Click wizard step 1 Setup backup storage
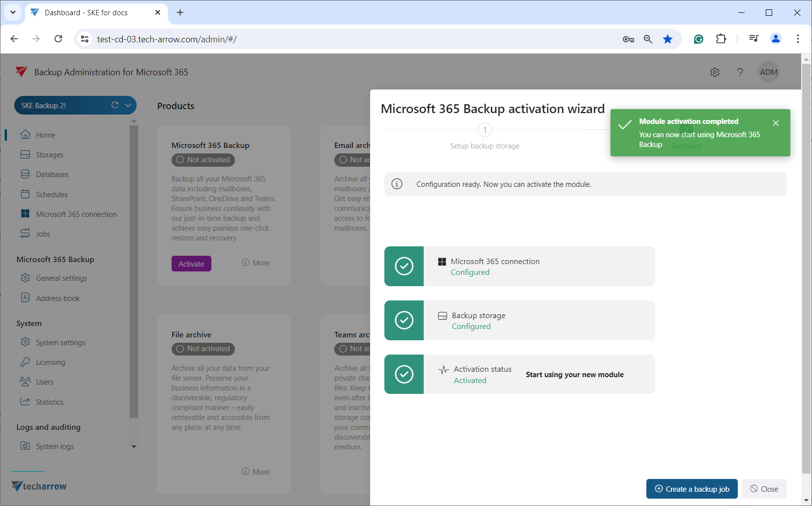This screenshot has height=506, width=812. 485,130
